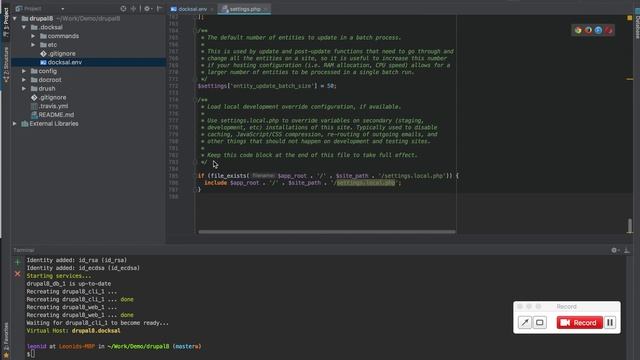Hide Terminal panel with download-arrow icon
This screenshot has height=360, width=640.
pyautogui.click(x=627, y=250)
